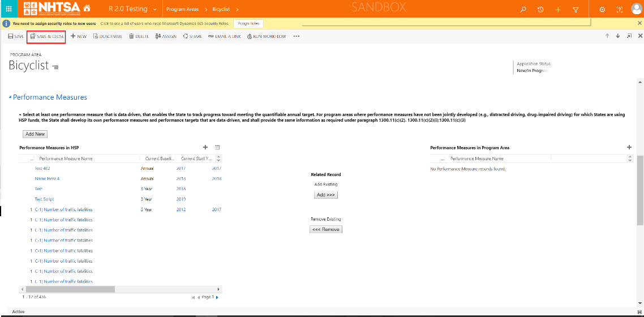The height and width of the screenshot is (317, 644).
Task: Dismiss the yellow notification bar
Action: pos(639,23)
